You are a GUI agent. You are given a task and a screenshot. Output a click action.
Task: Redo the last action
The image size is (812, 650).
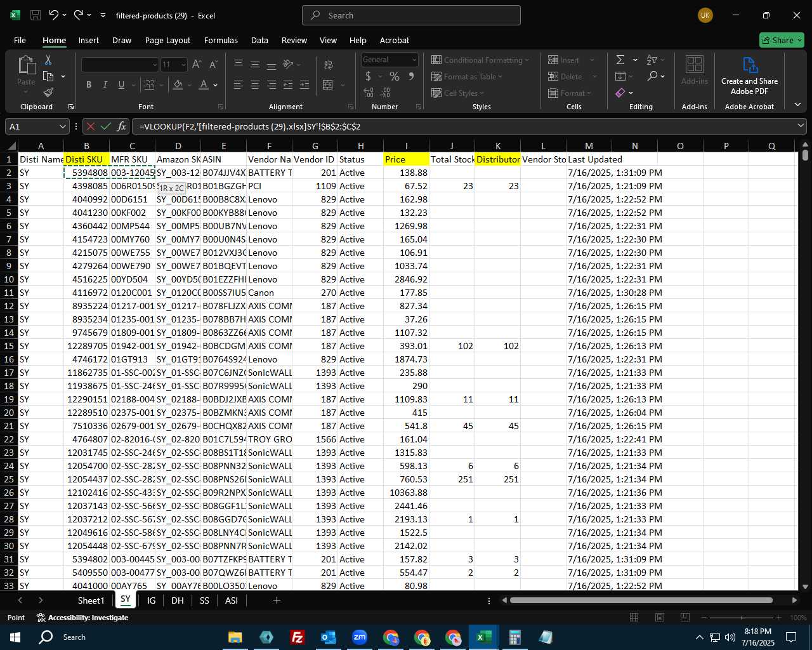pos(79,15)
